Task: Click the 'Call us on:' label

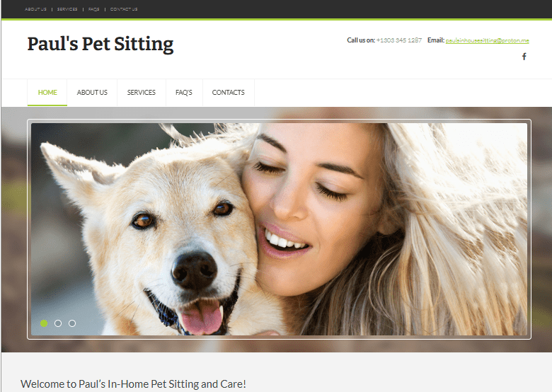Action: point(361,40)
